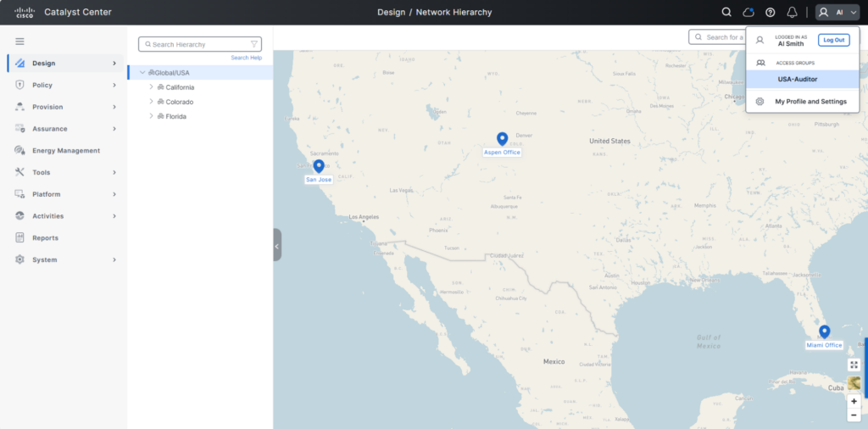Click the Search Hierarchy input field
Image resolution: width=868 pixels, height=429 pixels.
199,44
